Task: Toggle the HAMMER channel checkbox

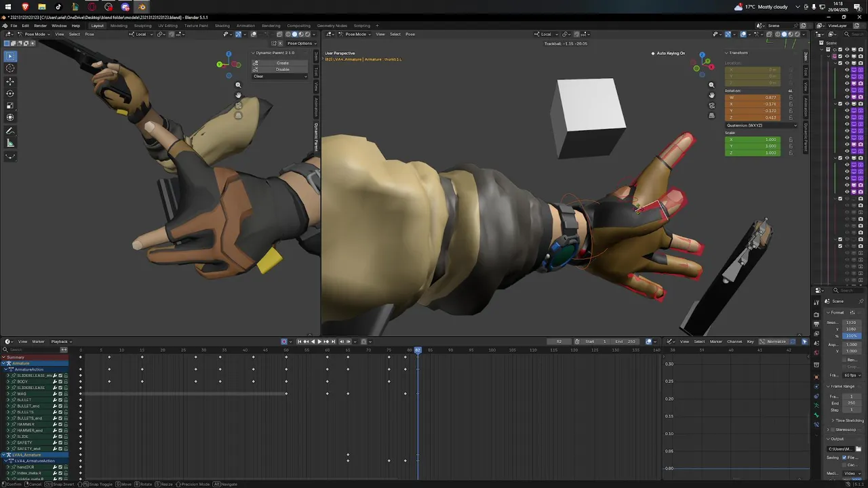Action: tap(60, 424)
